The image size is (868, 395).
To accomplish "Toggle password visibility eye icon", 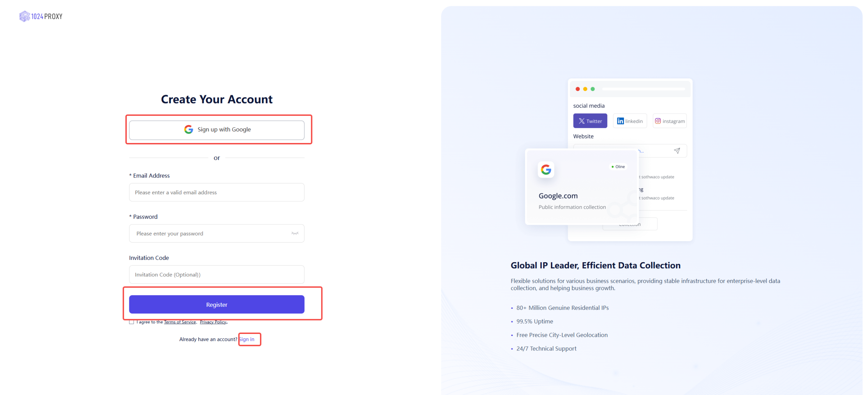I will (x=295, y=233).
